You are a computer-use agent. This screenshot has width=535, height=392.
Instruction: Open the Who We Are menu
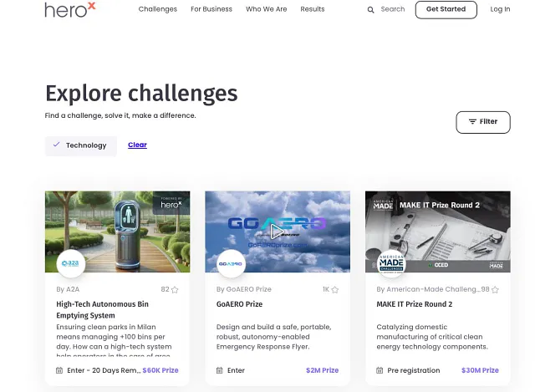click(266, 9)
